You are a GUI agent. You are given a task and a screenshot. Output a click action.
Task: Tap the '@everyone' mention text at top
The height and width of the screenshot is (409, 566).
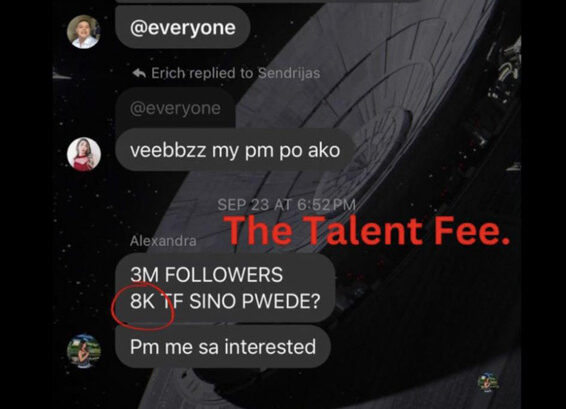click(183, 27)
